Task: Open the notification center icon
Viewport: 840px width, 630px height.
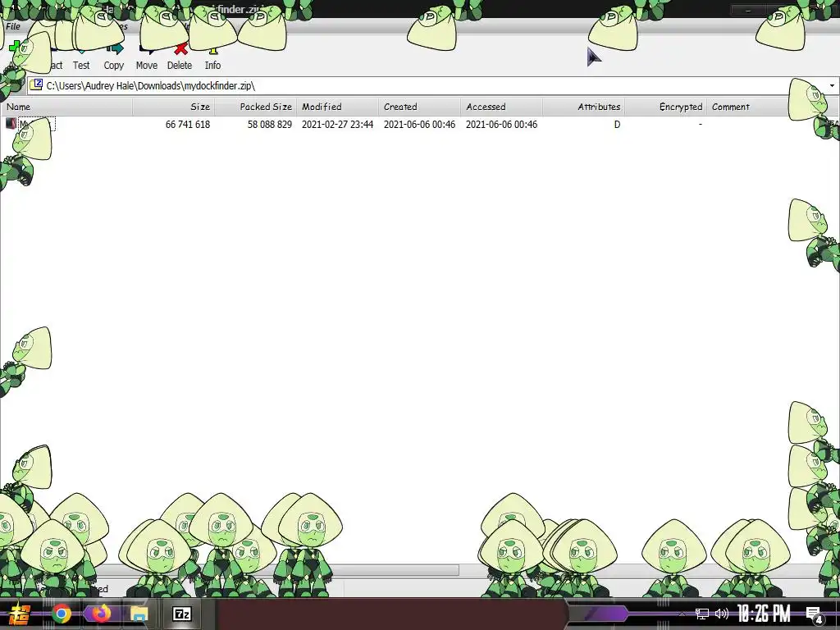Action: click(815, 614)
